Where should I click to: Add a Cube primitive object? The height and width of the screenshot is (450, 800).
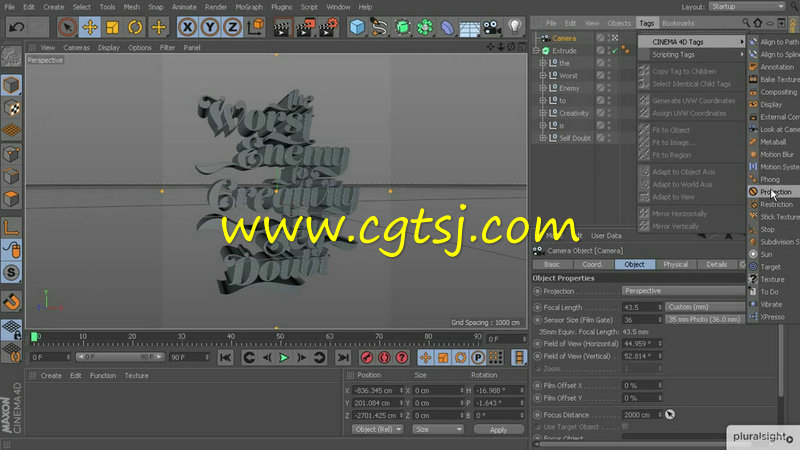[x=357, y=27]
